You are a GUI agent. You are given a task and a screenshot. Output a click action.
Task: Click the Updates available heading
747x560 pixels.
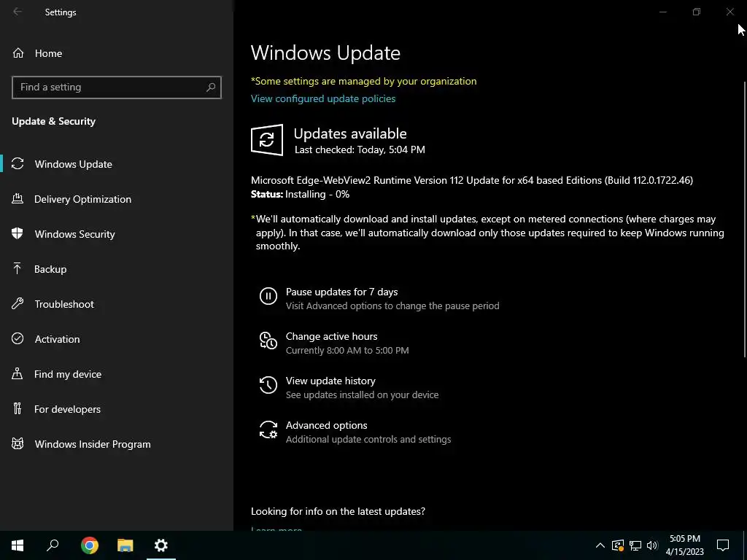click(350, 133)
